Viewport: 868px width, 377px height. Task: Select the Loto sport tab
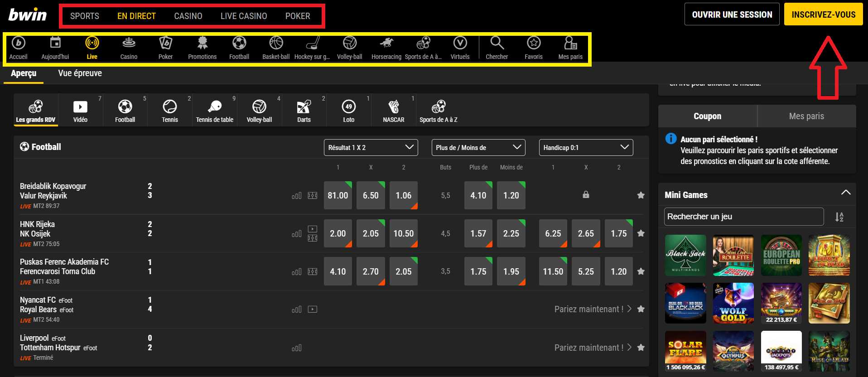pyautogui.click(x=349, y=110)
